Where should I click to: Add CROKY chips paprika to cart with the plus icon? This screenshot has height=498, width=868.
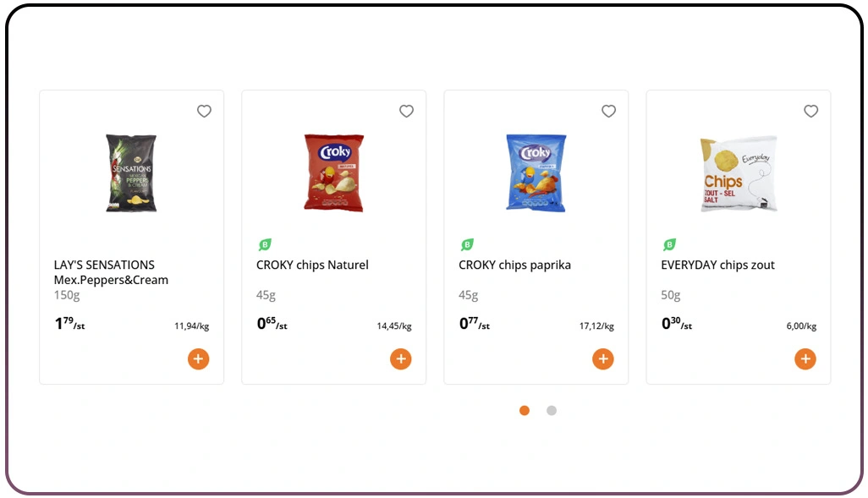[603, 358]
